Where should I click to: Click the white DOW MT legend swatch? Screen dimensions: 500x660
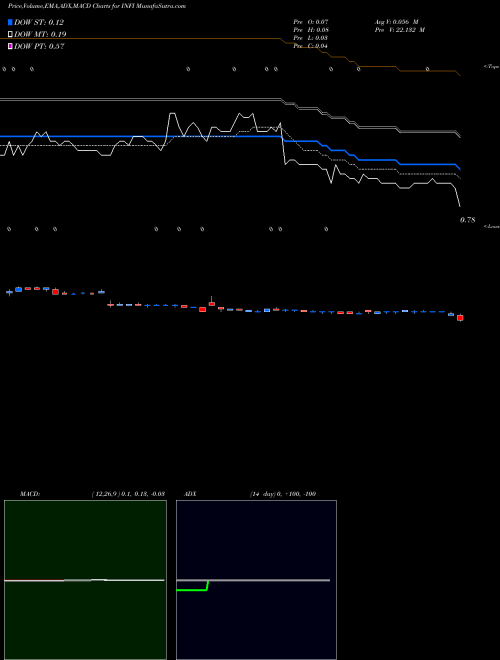(x=10, y=34)
